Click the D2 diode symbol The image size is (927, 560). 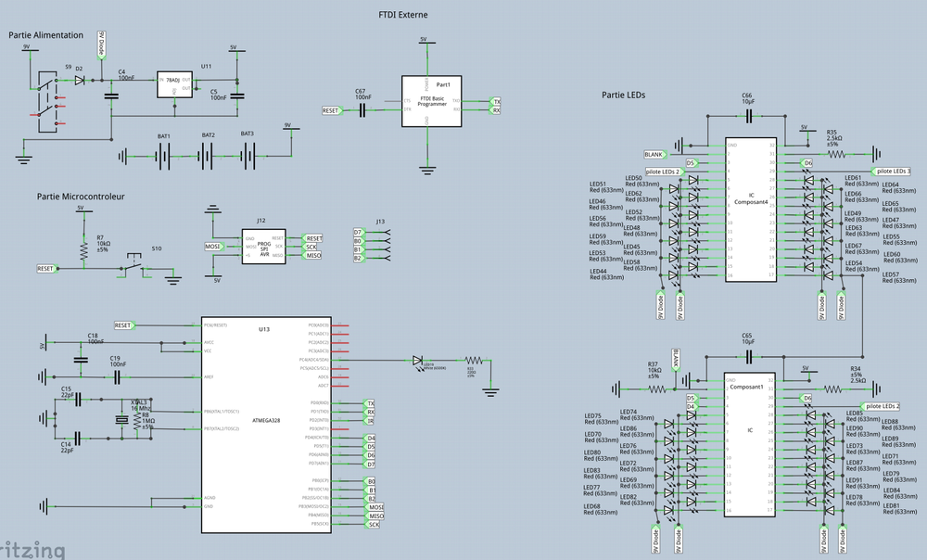click(x=80, y=80)
